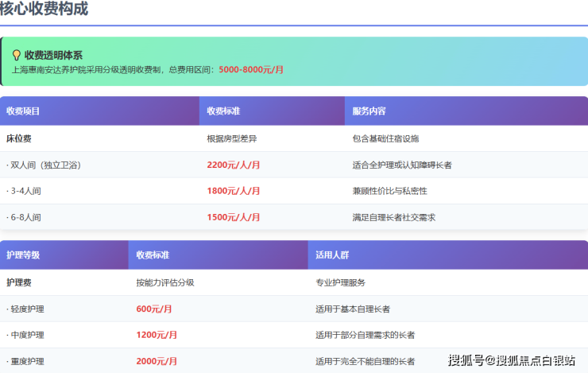Select the 床位费 row label
588x373 pixels.
pyautogui.click(x=18, y=138)
